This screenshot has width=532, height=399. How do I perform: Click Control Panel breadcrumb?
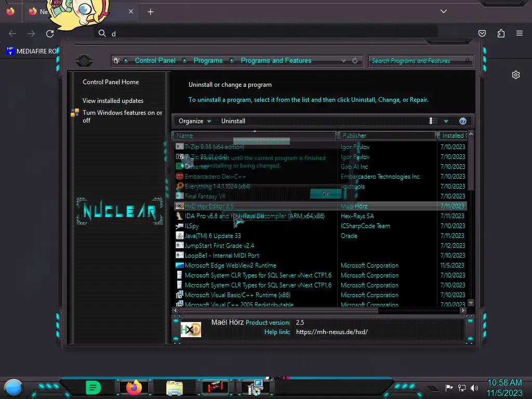(x=155, y=61)
